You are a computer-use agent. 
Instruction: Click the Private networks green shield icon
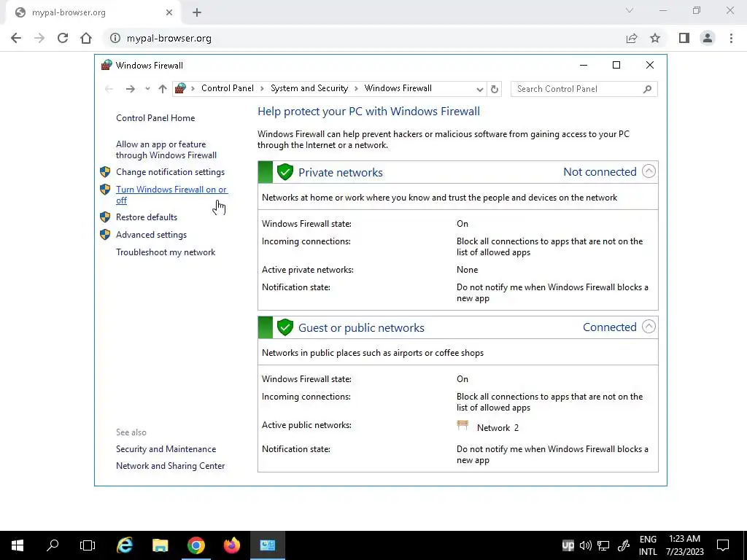[285, 172]
